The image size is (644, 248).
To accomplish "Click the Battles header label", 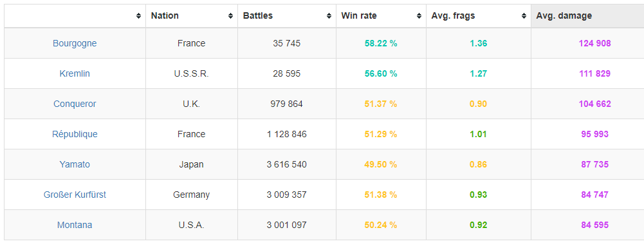I will pos(258,16).
